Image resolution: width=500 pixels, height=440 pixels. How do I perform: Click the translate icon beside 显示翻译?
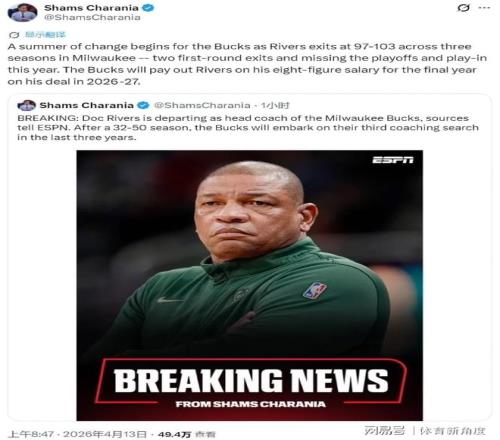14,35
